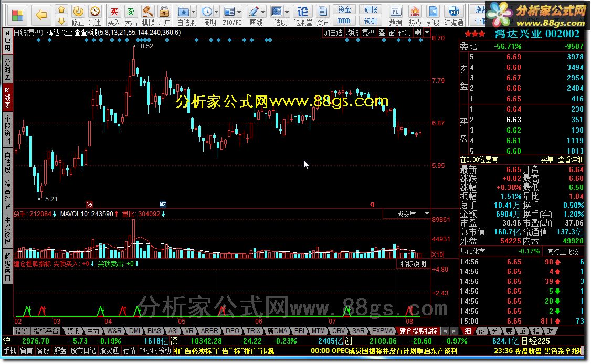
Task: Click 同行业比较 industry comparison link
Action: coord(563,251)
